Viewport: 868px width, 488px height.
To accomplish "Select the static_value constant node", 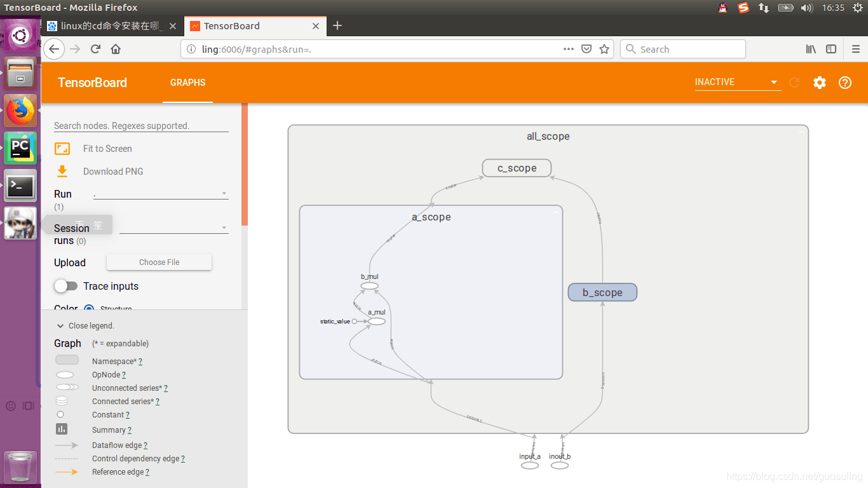I will click(355, 322).
